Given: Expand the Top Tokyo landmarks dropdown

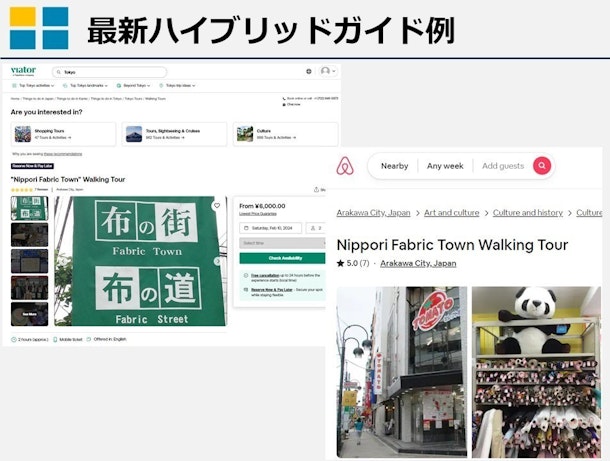Looking at the screenshot, I should (86, 86).
